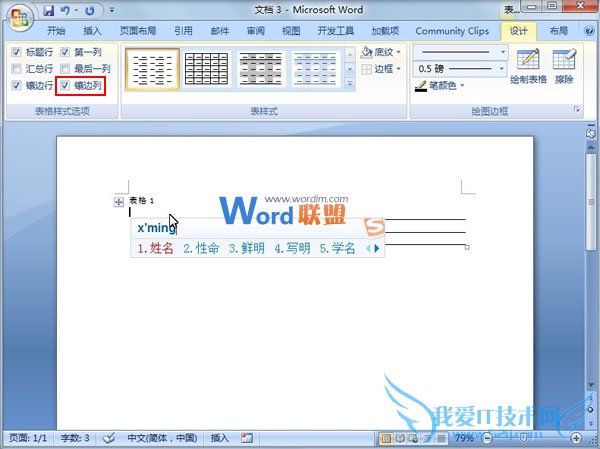Toggle the Header Row (标题行) checkbox
Screen dimensions: 600x449
click(16, 52)
